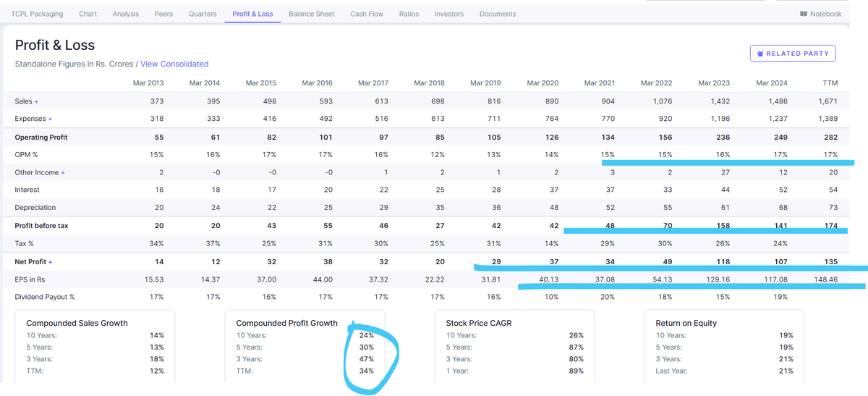The image size is (868, 396).
Task: Click the Mar 2013 column header
Action: pos(148,83)
